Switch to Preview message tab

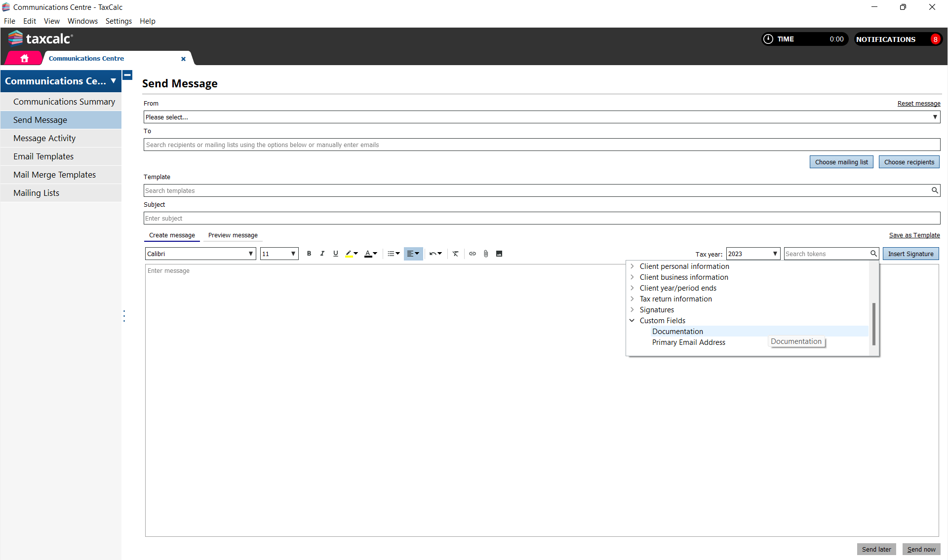click(233, 235)
